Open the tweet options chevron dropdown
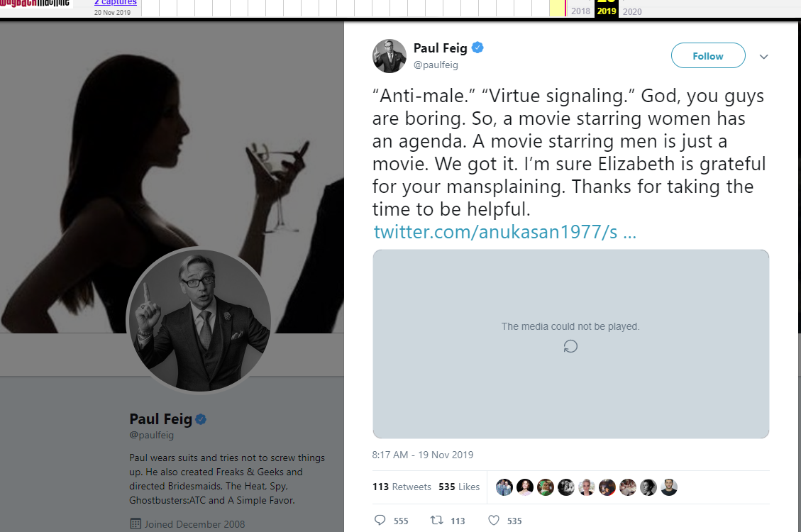Viewport: 801px width, 532px height. (x=764, y=57)
